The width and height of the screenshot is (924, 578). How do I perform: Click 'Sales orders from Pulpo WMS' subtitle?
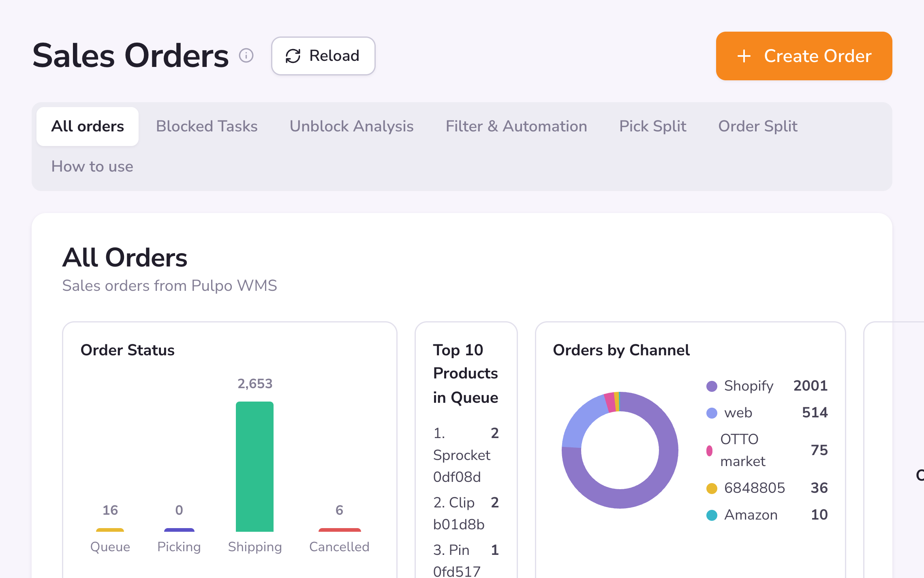point(170,286)
